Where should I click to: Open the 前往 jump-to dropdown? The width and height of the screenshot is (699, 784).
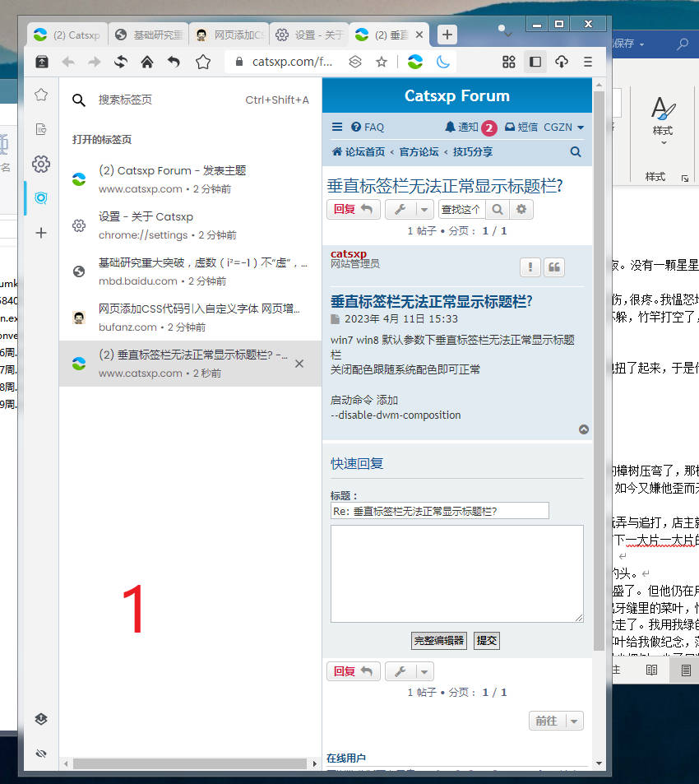pyautogui.click(x=556, y=721)
